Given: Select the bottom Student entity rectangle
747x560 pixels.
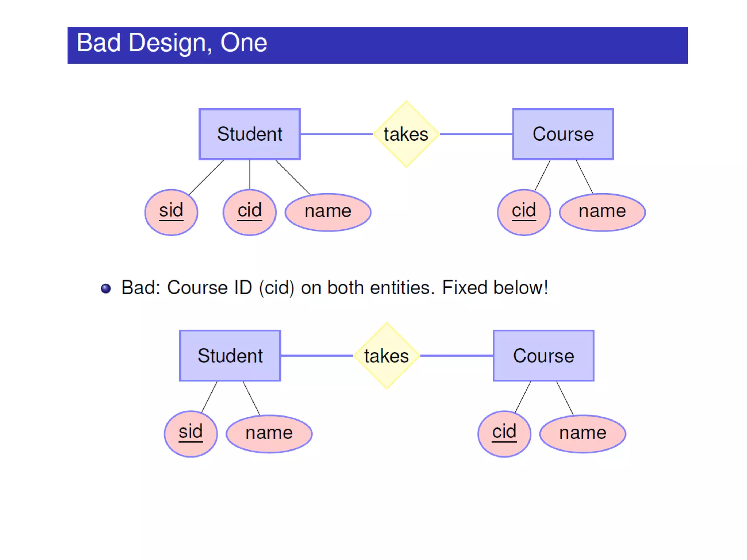Looking at the screenshot, I should coord(230,355).
